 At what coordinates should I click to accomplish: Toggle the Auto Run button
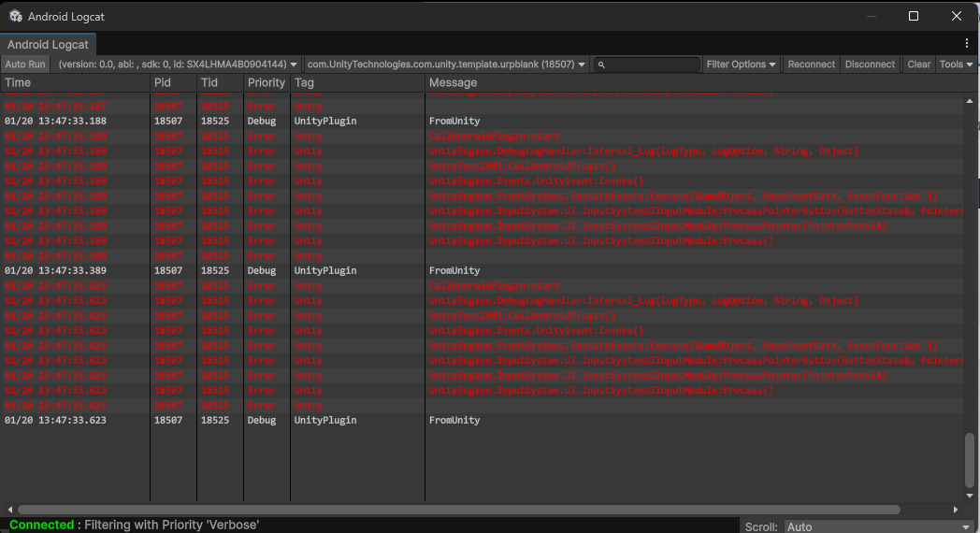coord(25,65)
